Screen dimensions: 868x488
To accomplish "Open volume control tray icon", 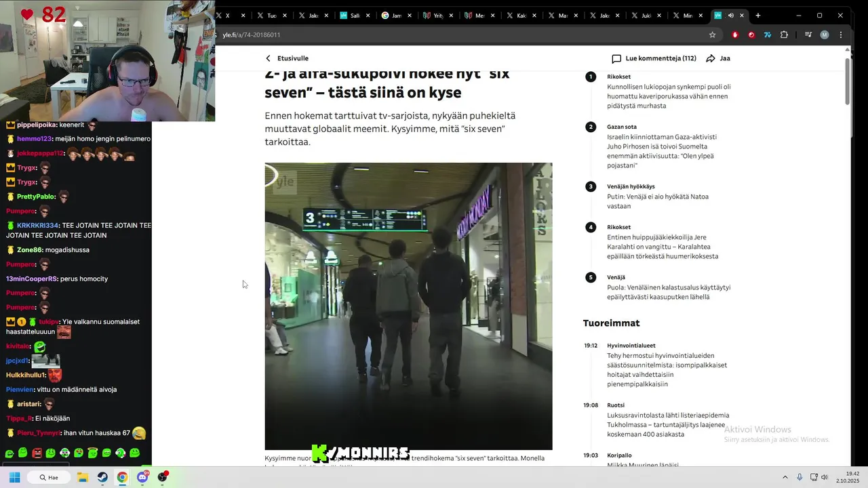I will coord(824,477).
